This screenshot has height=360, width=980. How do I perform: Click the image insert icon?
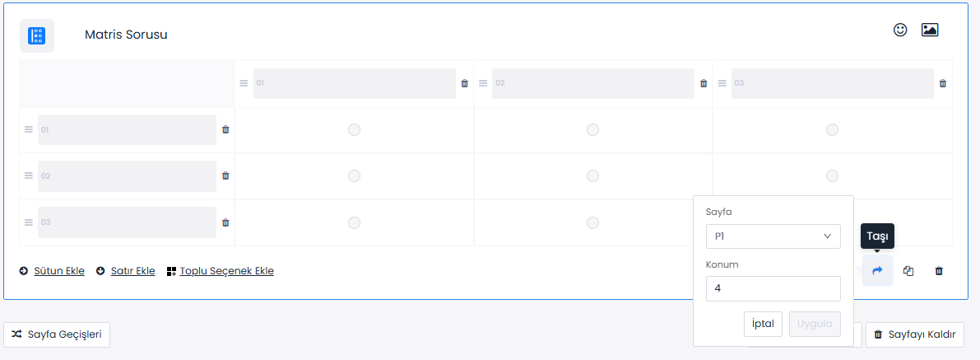coord(930,30)
